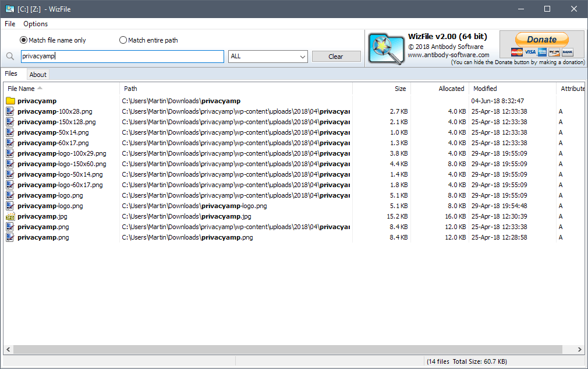Image resolution: width=588 pixels, height=369 pixels.
Task: Select Match file name only option
Action: [53, 40]
